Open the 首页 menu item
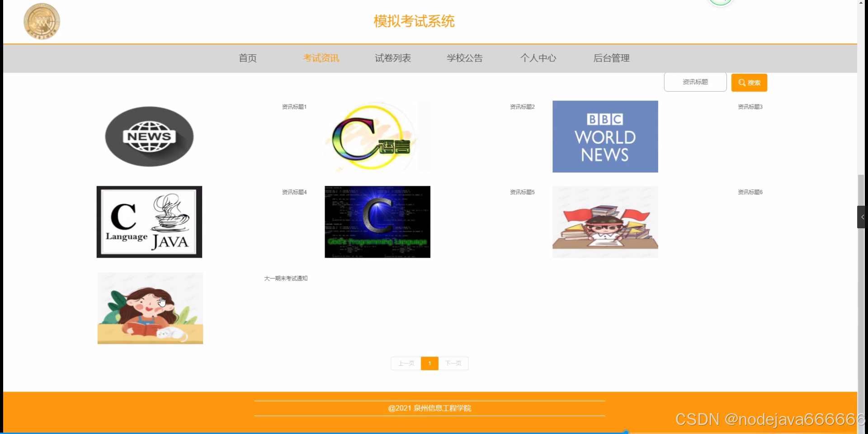The height and width of the screenshot is (434, 868). tap(248, 58)
